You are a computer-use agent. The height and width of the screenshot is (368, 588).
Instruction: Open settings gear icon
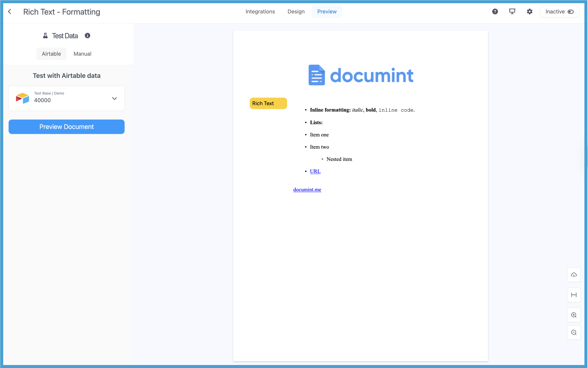(529, 12)
